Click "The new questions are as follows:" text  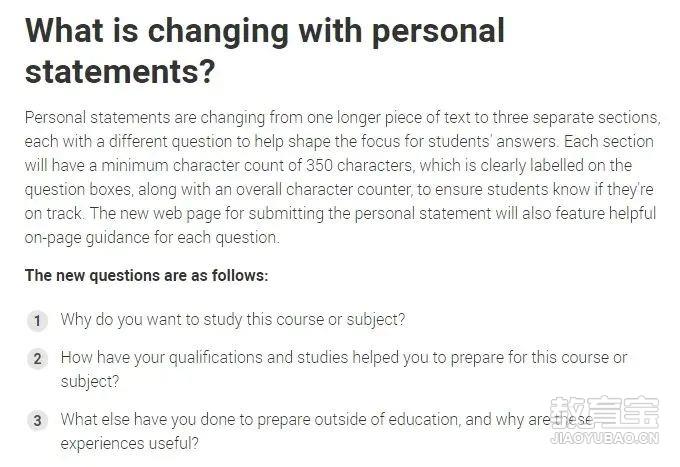[147, 275]
